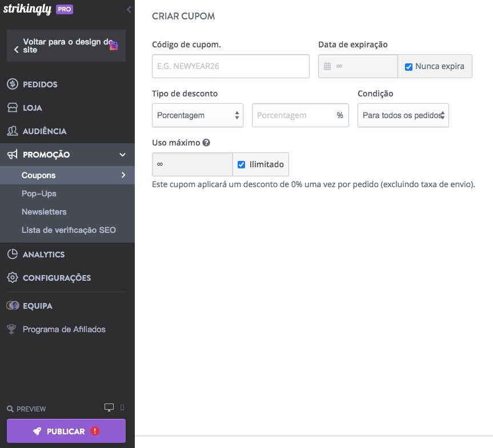The height and width of the screenshot is (448, 493).
Task: Collapse sidebar with top arrow icon
Action: tap(129, 10)
